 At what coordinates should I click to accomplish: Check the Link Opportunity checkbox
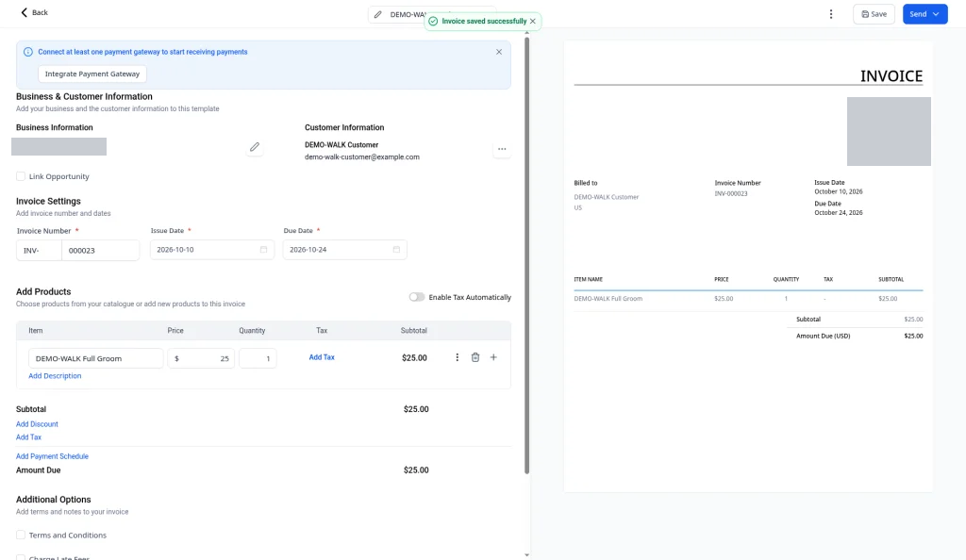[21, 176]
